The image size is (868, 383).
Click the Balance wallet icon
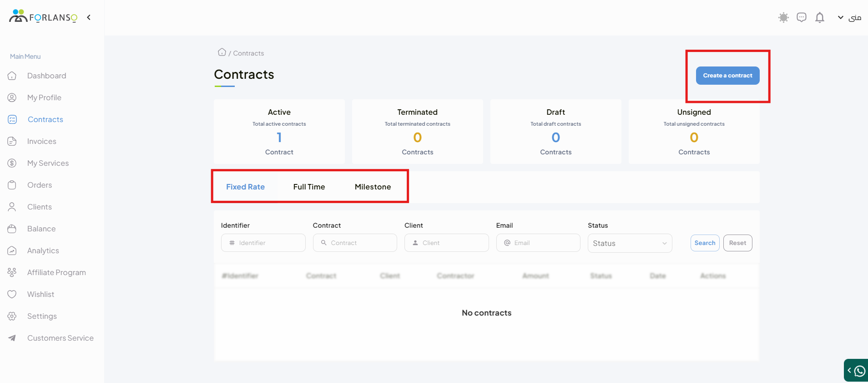[x=12, y=229]
